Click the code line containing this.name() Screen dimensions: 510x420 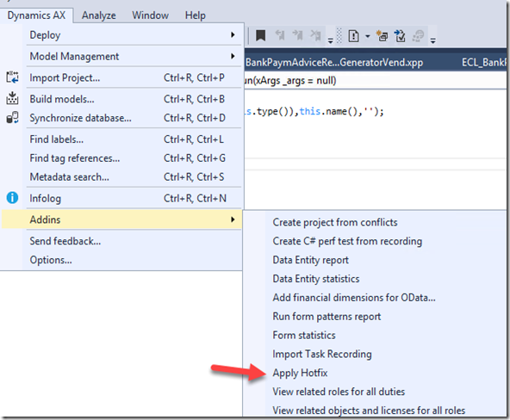point(314,111)
